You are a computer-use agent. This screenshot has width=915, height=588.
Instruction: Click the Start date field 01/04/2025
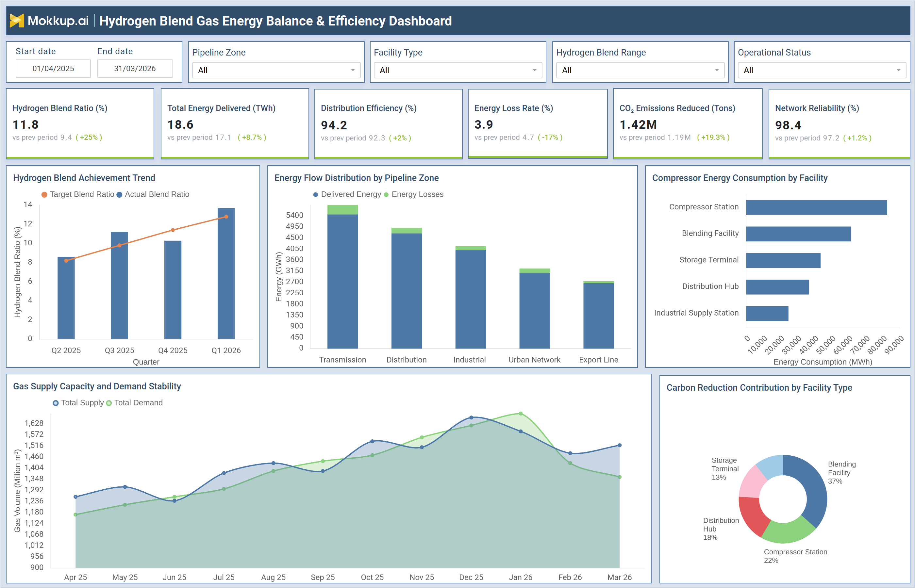click(53, 69)
